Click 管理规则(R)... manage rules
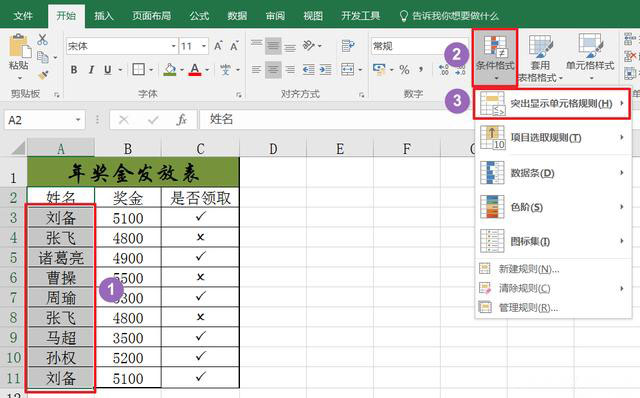The image size is (640, 398). tap(553, 307)
